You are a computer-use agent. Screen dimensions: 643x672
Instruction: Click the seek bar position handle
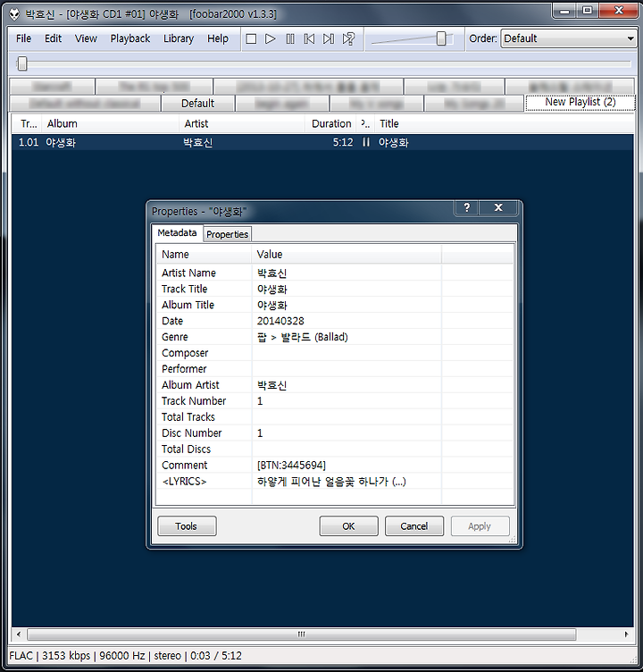click(x=22, y=63)
